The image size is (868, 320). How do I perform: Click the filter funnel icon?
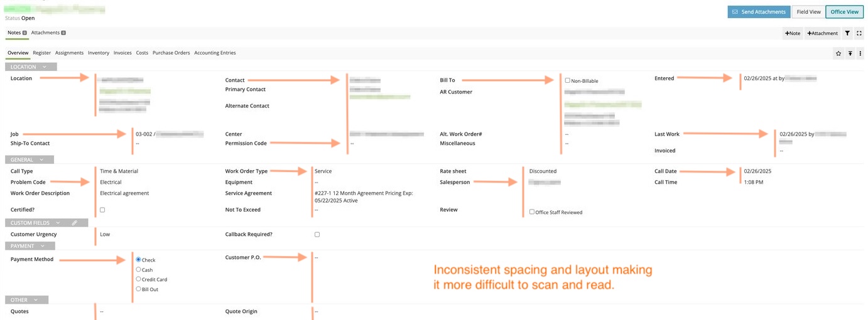(x=847, y=33)
